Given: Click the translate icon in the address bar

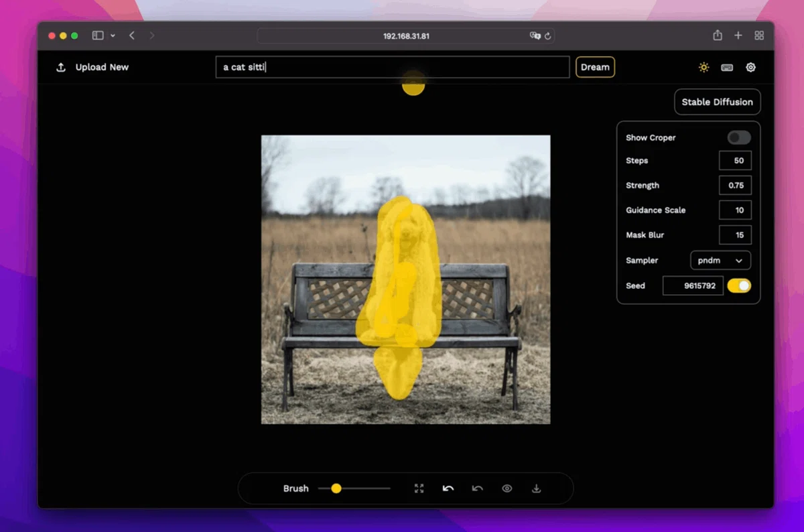Looking at the screenshot, I should pyautogui.click(x=535, y=36).
